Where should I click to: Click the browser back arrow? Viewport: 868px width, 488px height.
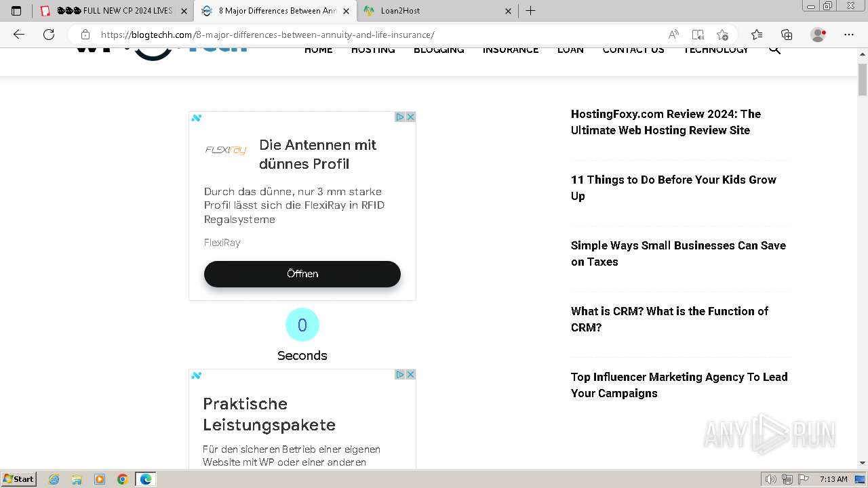coord(19,35)
